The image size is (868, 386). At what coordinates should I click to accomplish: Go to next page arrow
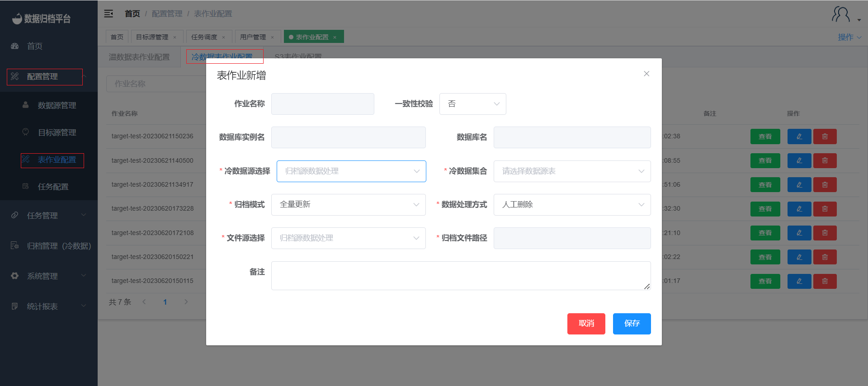[x=186, y=302]
